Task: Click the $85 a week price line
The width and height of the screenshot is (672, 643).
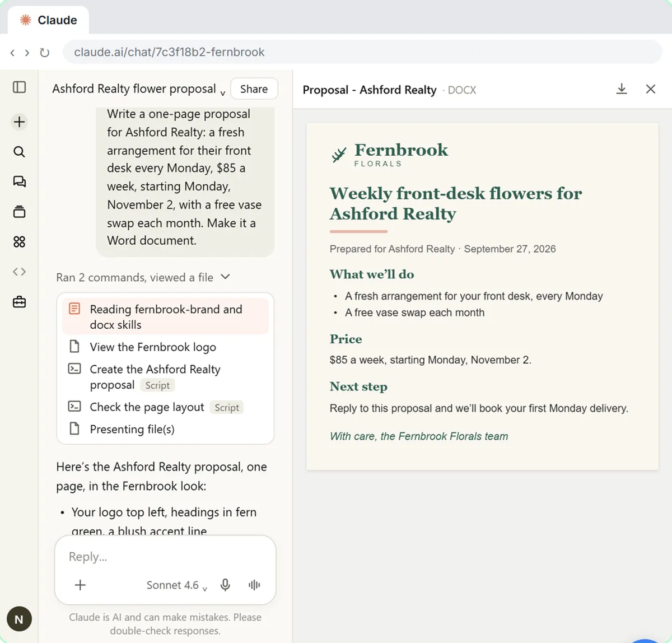Action: pos(430,360)
